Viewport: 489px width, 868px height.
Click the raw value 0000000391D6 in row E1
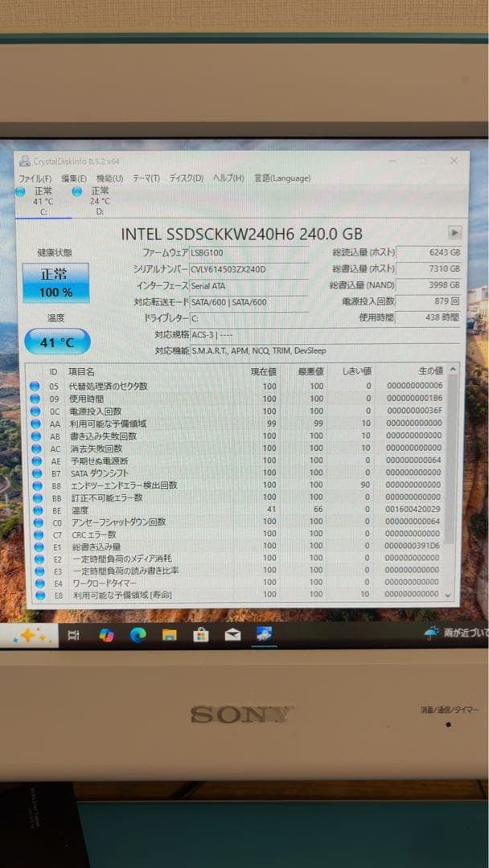[413, 546]
